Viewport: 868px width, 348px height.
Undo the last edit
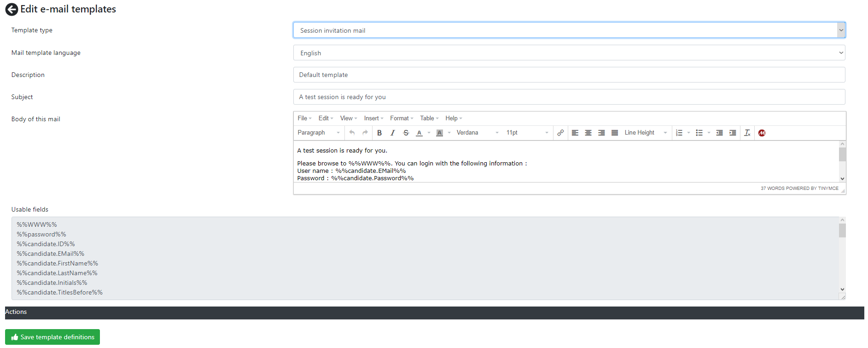tap(352, 133)
